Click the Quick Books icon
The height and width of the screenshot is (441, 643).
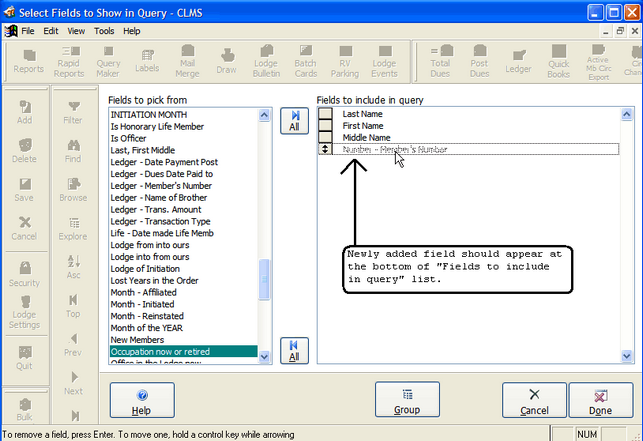(x=558, y=60)
